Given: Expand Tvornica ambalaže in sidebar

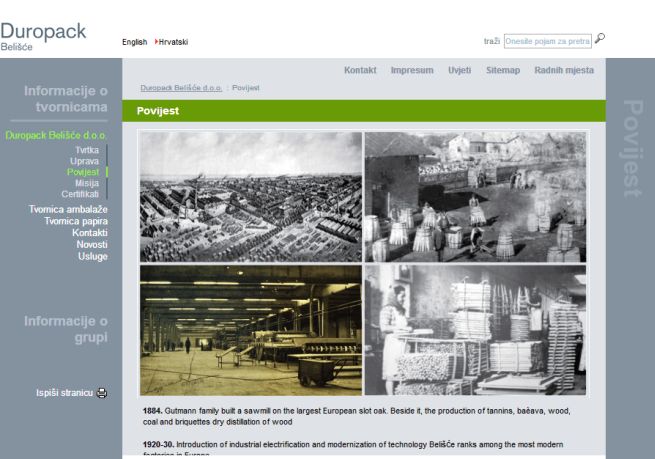Looking at the screenshot, I should (68, 209).
